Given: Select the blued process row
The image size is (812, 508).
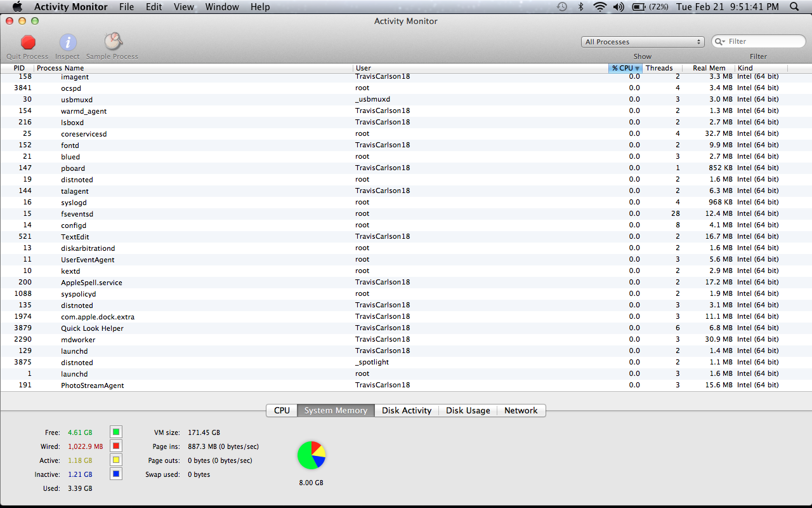Looking at the screenshot, I should [406, 156].
